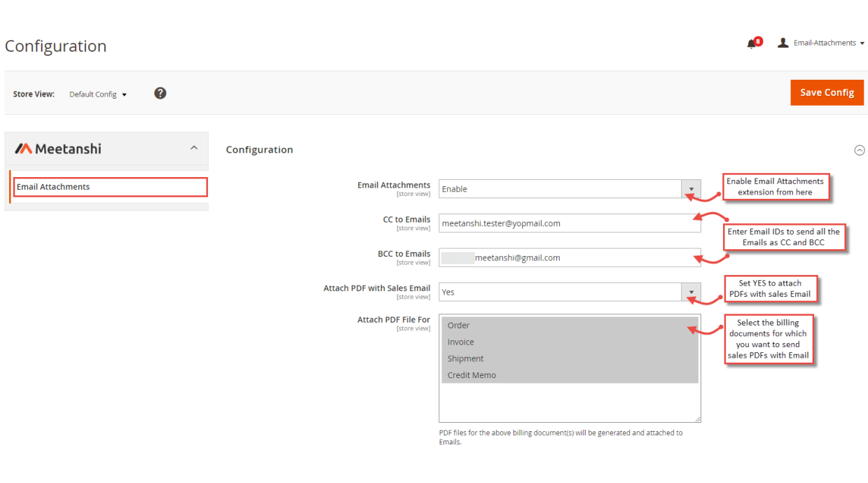This screenshot has height=483, width=868.
Task: Click the Store View label
Action: pos(34,94)
